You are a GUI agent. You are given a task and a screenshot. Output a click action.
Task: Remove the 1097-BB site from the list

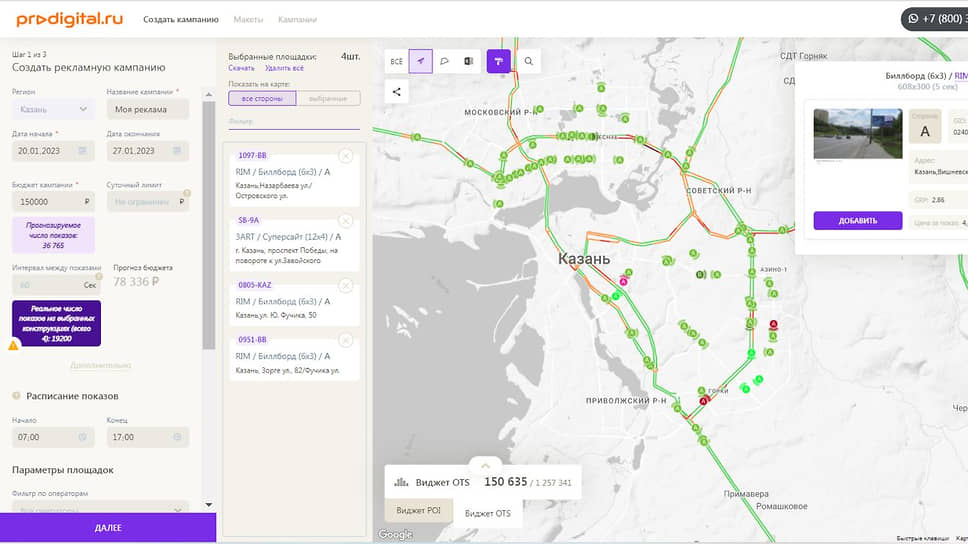pyautogui.click(x=346, y=156)
